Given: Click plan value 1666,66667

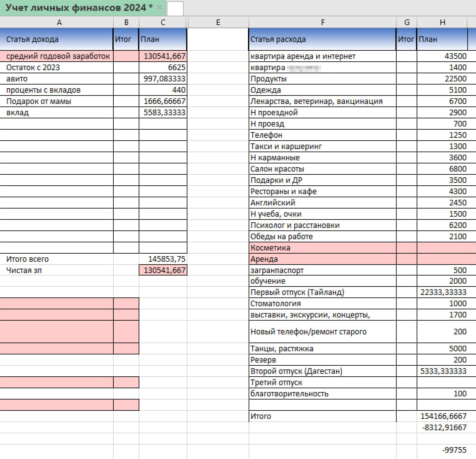Looking at the screenshot, I should pos(163,101).
